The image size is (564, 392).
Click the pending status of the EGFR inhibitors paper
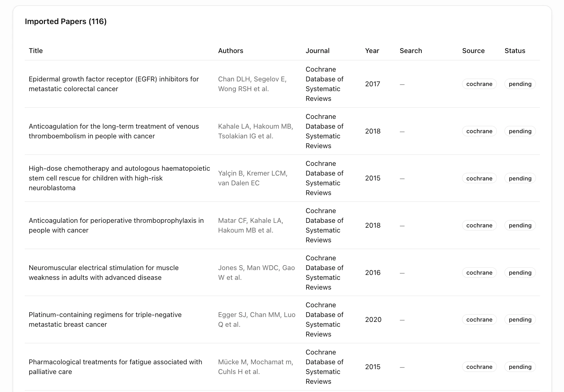(520, 84)
